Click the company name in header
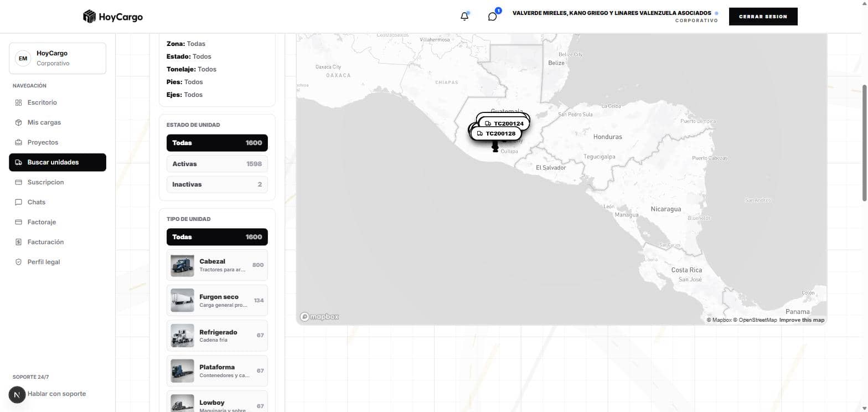 612,13
